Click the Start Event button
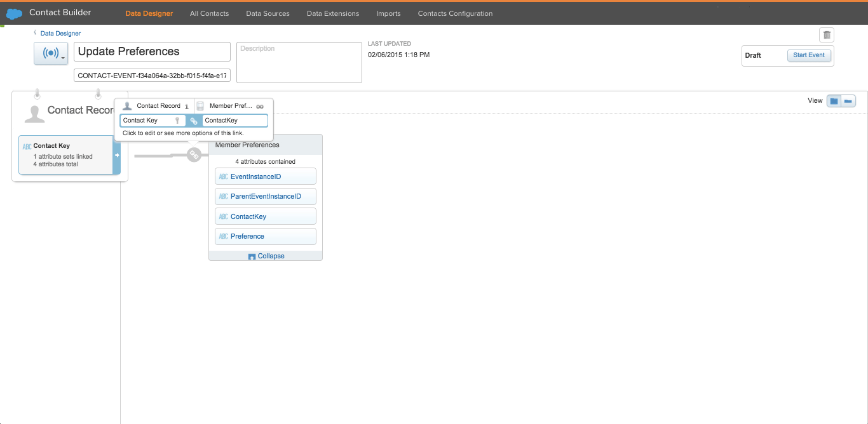The width and height of the screenshot is (868, 424). click(x=809, y=55)
